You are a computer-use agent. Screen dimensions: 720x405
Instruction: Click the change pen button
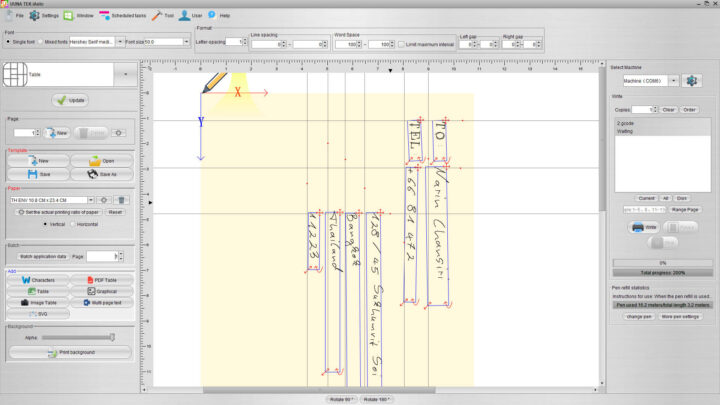click(x=638, y=317)
